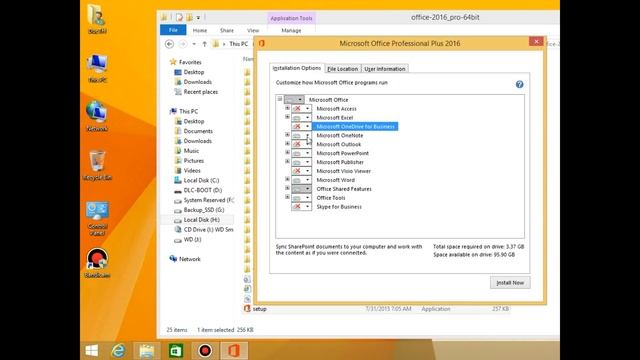Select the Network item in Explorer sidebar

point(190,259)
